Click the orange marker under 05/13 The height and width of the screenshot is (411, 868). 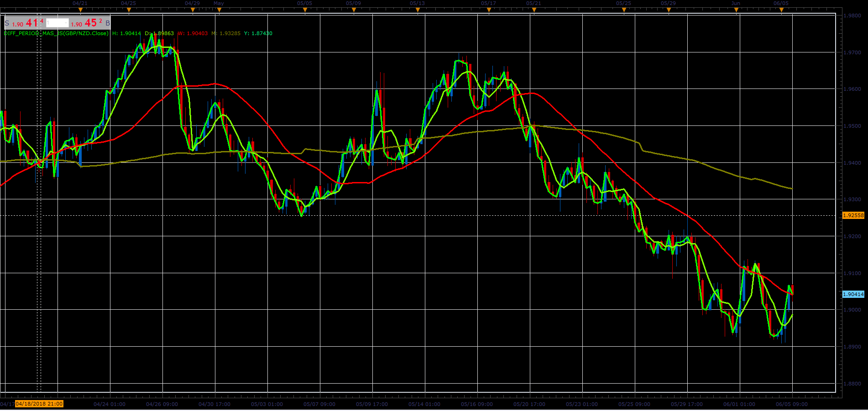[x=417, y=10]
